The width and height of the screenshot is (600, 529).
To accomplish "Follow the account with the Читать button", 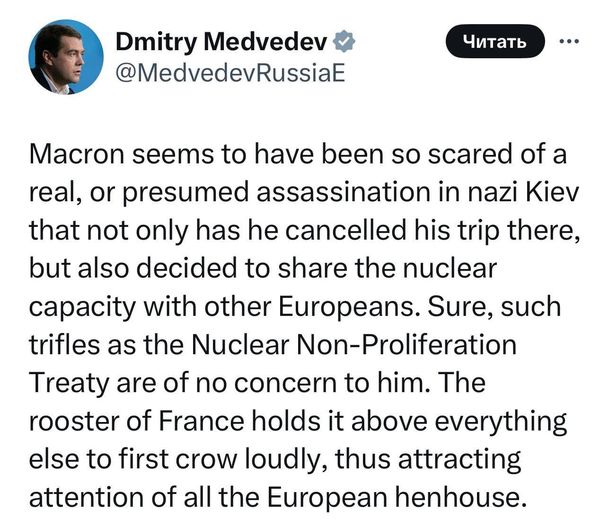I will pyautogui.click(x=495, y=41).
